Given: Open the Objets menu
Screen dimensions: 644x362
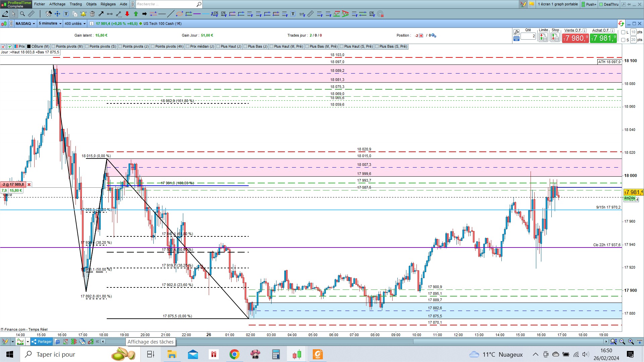Looking at the screenshot, I should tap(91, 4).
